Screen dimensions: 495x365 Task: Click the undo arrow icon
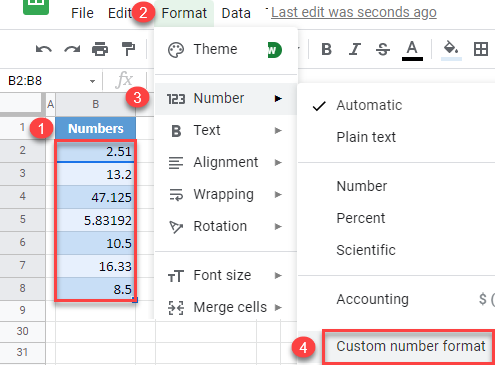click(x=44, y=49)
